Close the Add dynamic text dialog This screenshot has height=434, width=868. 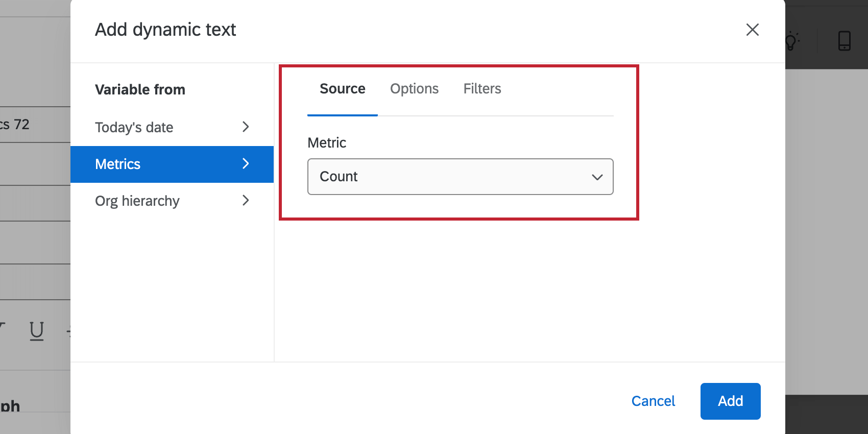tap(752, 30)
